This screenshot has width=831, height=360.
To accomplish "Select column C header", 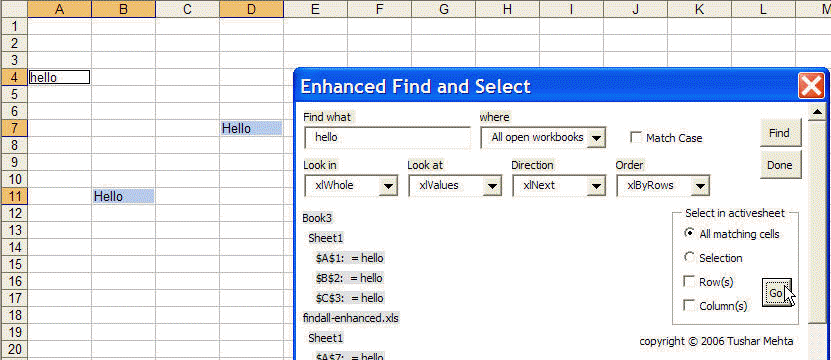I will (x=187, y=8).
